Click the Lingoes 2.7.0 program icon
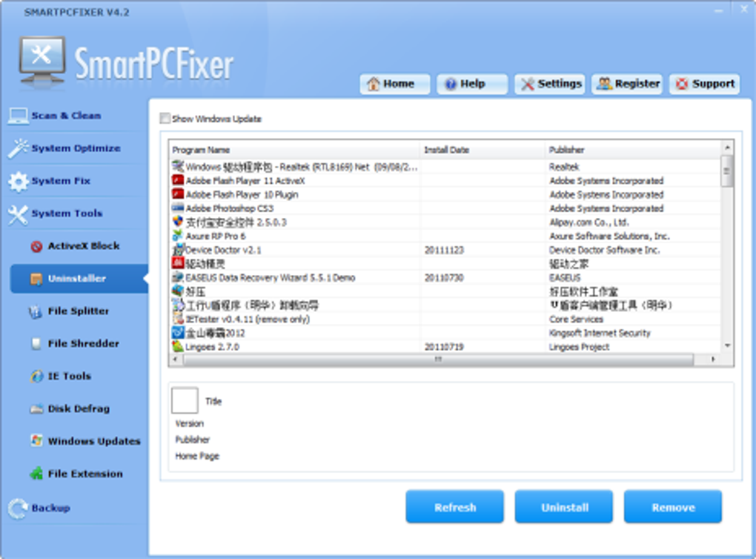This screenshot has width=756, height=559. click(x=178, y=346)
